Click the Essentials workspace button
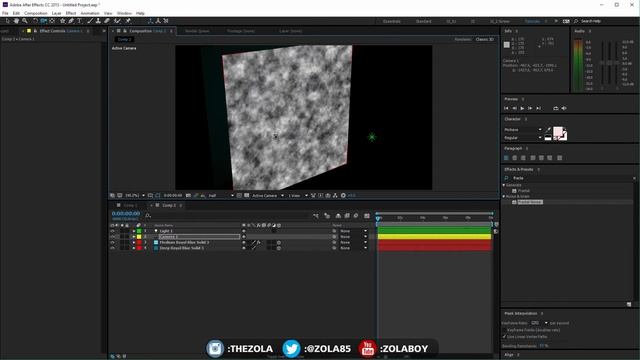The height and width of the screenshot is (360, 640). 392,21
